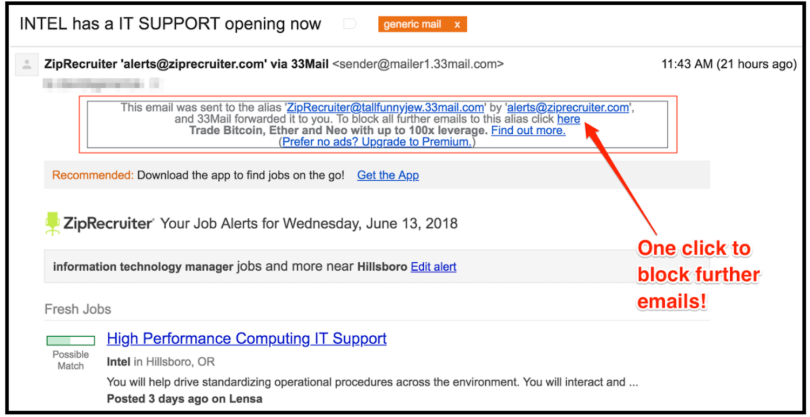Click the 'Get the App' link
This screenshot has width=810, height=417.
point(387,175)
